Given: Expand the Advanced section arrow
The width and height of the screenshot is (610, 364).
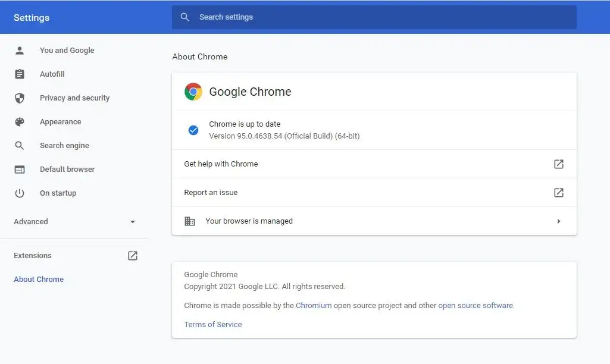Looking at the screenshot, I should pos(132,222).
